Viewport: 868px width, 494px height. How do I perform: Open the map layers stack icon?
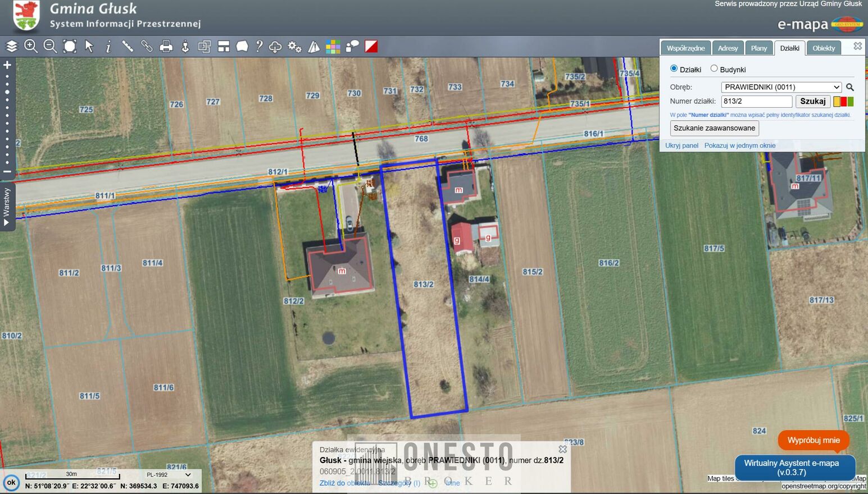(12, 47)
